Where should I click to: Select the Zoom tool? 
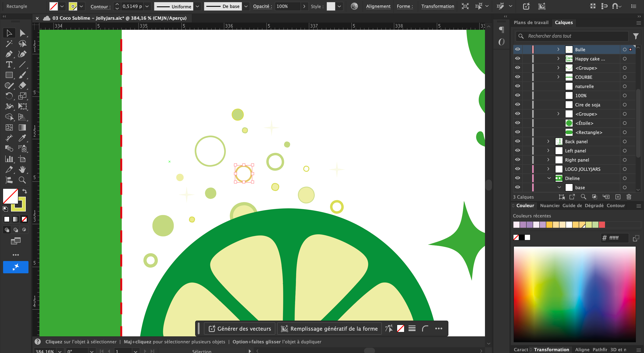tap(22, 180)
